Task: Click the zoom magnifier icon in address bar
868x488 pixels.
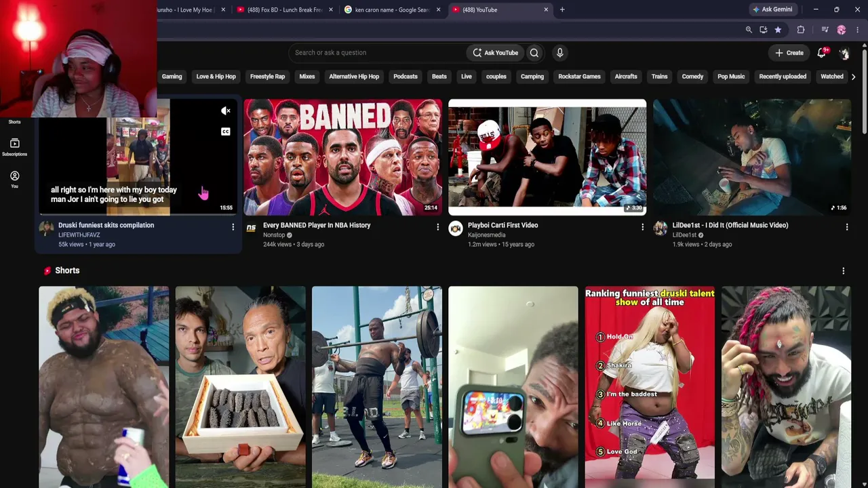Action: pyautogui.click(x=749, y=30)
